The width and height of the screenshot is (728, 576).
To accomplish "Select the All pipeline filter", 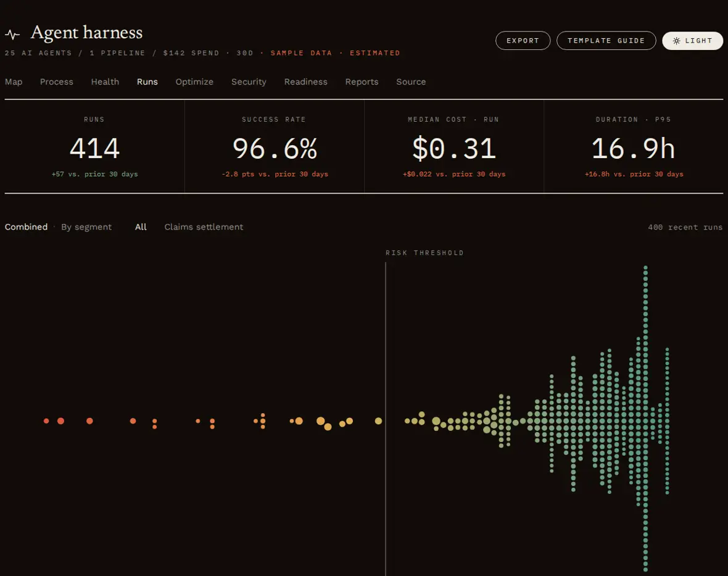I will coord(141,227).
